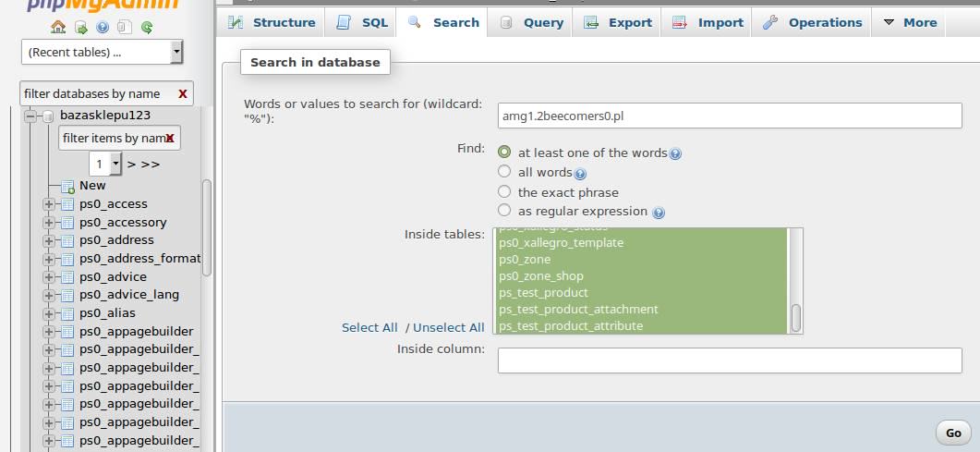Screen dimensions: 980x452
Task: Reload the navigation panel via green arrow
Action: click(x=147, y=27)
